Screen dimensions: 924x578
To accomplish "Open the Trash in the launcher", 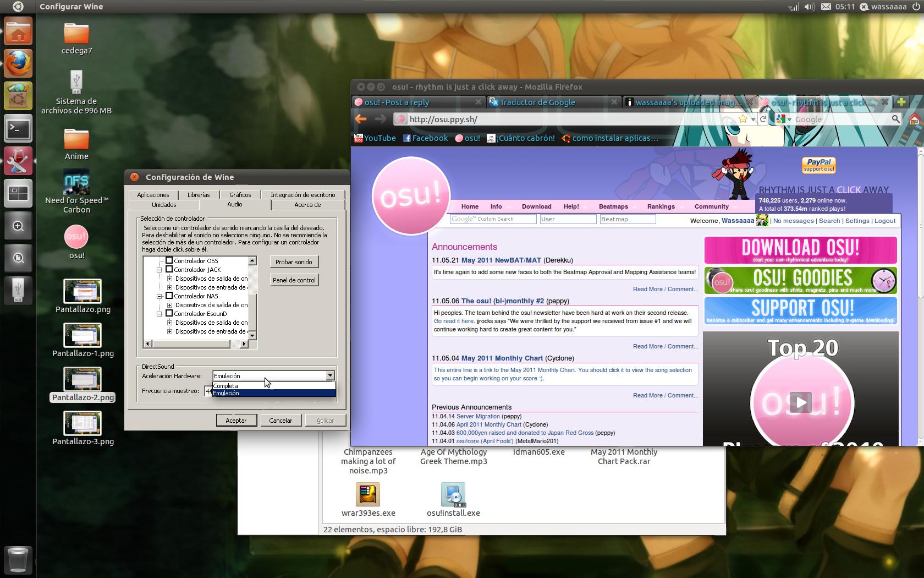I will click(x=18, y=560).
